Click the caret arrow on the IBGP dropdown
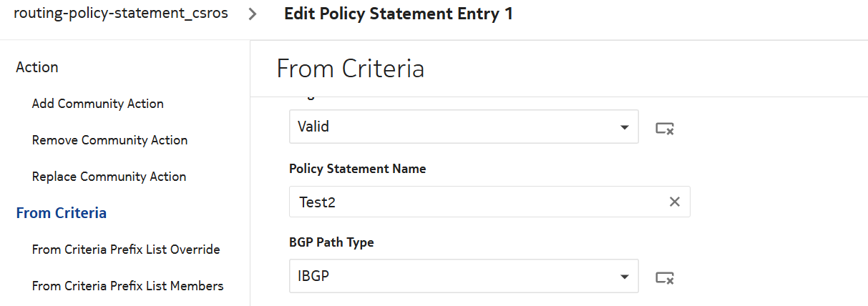Image resolution: width=868 pixels, height=306 pixels. (624, 276)
